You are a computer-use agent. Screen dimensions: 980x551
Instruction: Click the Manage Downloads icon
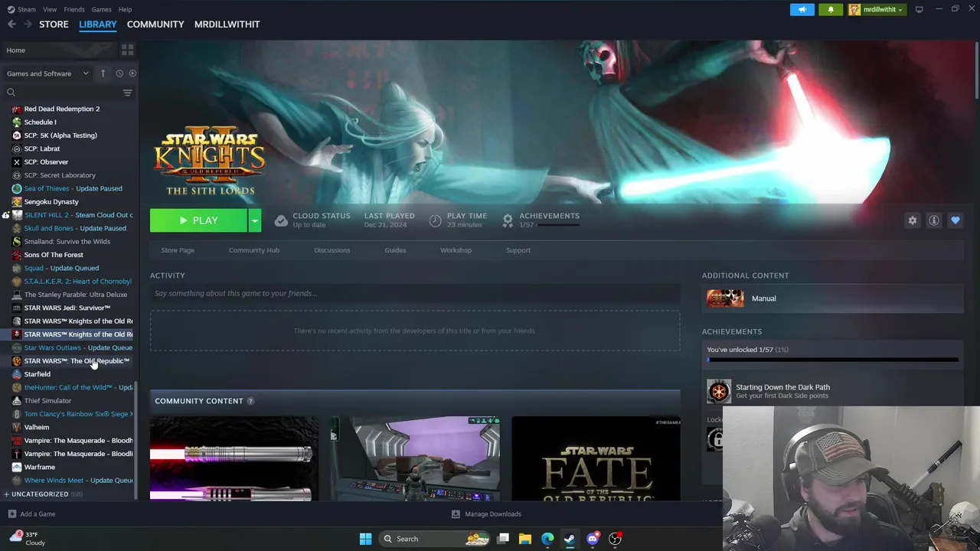[x=456, y=514]
